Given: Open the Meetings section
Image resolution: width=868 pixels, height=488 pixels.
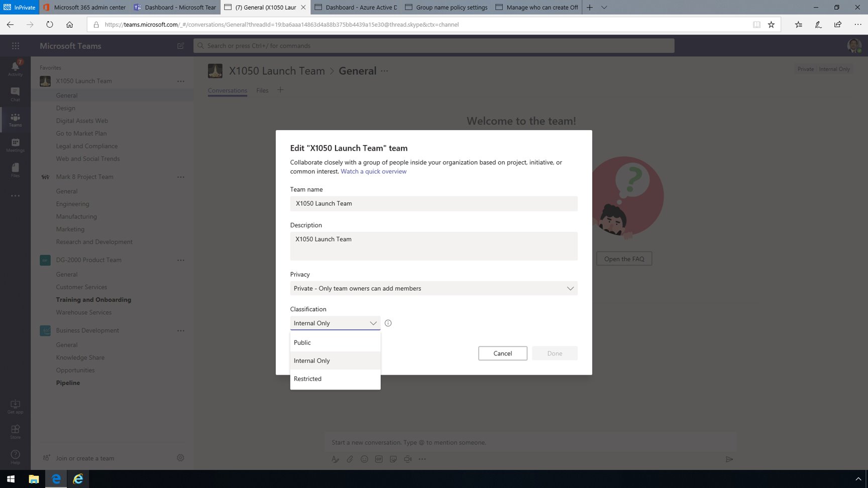Looking at the screenshot, I should [15, 146].
